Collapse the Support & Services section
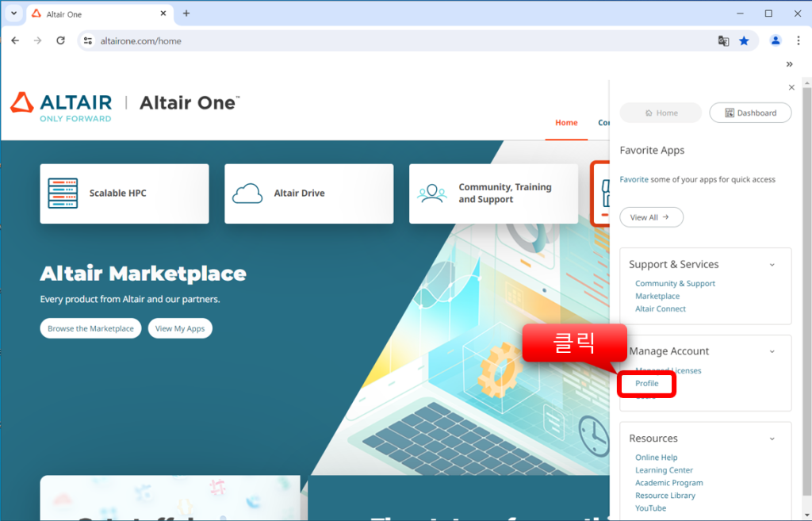812x521 pixels. 772,265
